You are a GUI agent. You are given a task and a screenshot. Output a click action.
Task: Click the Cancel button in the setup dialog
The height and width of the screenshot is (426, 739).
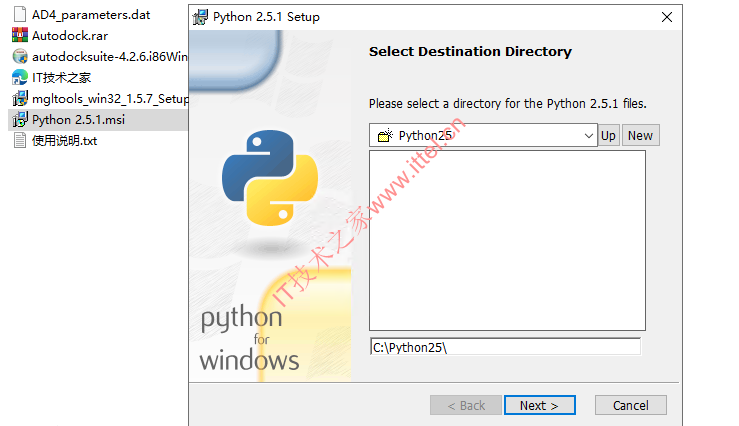[x=631, y=405]
